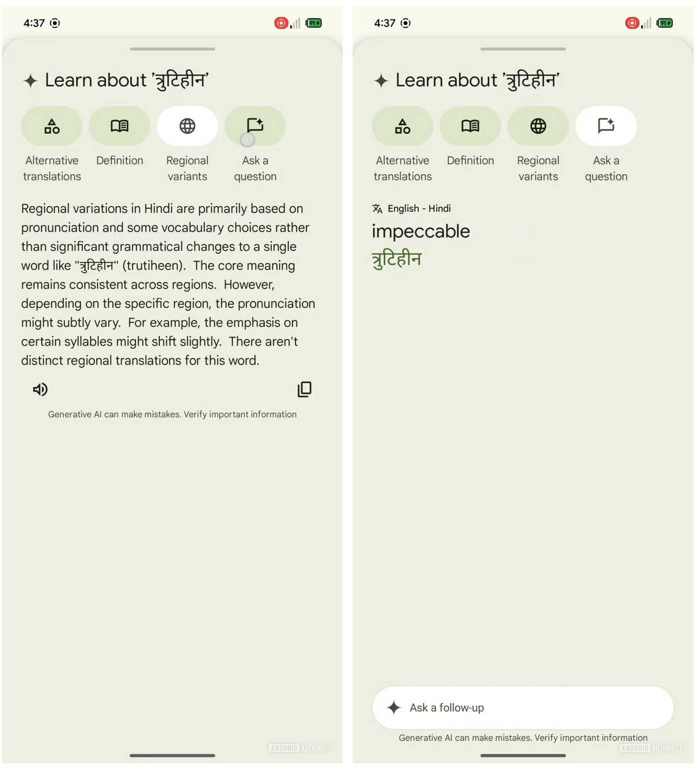Screen dimensions: 700x771
Task: Tap the right sheet's top drag handle
Action: (x=523, y=49)
